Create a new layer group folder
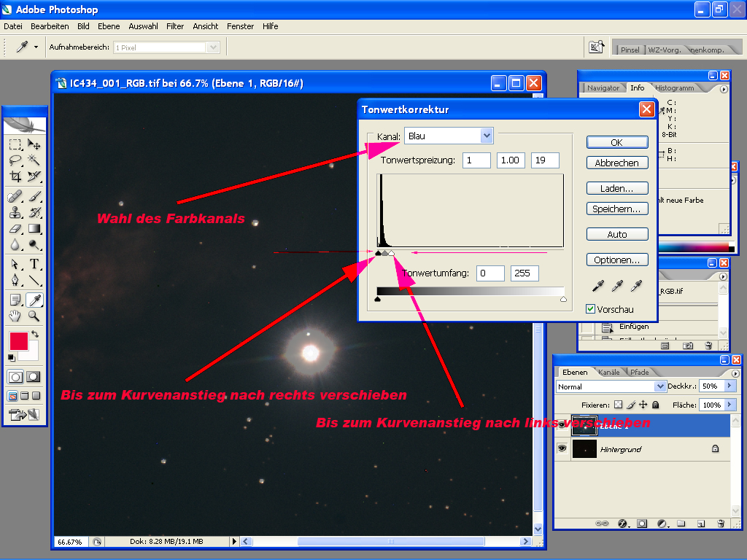This screenshot has width=747, height=560. 681,524
